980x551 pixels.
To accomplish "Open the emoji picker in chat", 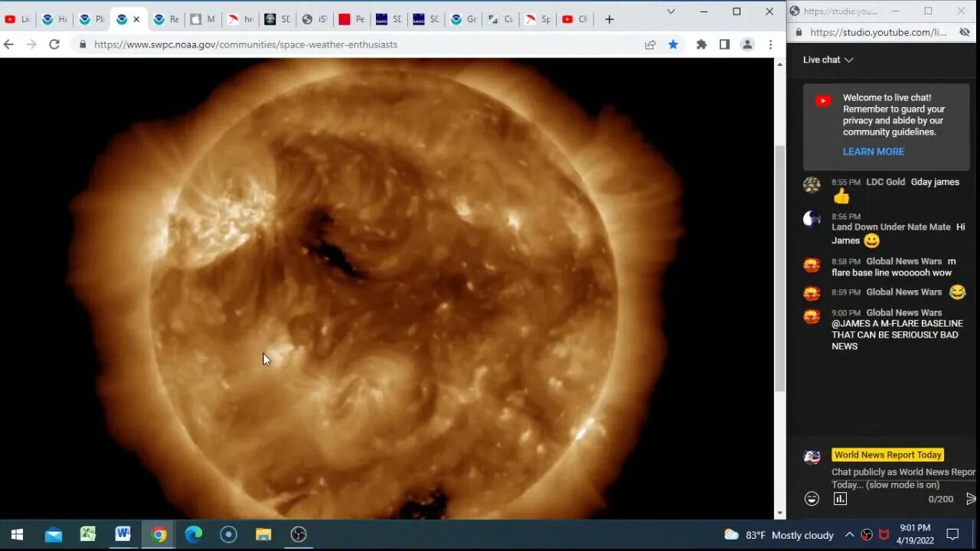I will click(812, 499).
